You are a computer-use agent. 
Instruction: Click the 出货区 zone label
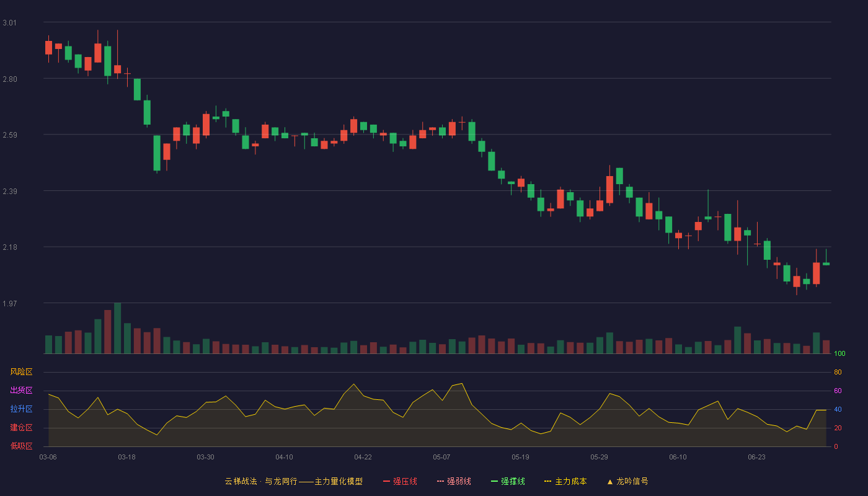[21, 391]
